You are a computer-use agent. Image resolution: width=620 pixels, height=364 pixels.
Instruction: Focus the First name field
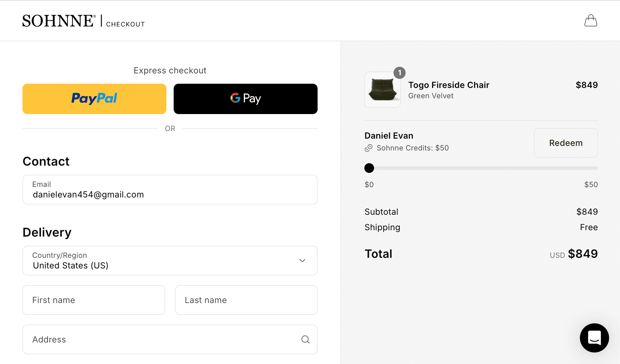click(94, 300)
